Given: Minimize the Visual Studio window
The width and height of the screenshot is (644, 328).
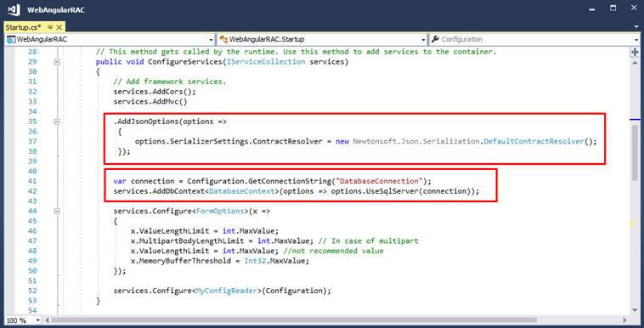Looking at the screenshot, I should (x=592, y=9).
